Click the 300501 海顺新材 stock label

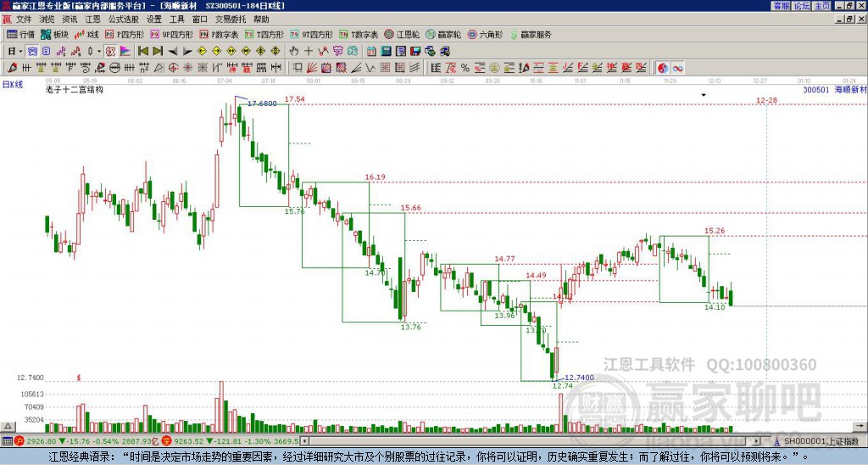click(834, 89)
